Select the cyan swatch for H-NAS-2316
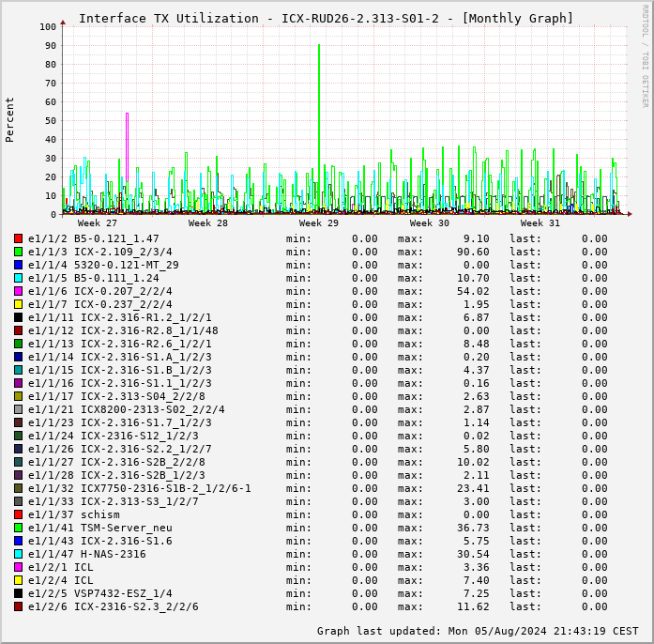The image size is (654, 644). [x=18, y=554]
